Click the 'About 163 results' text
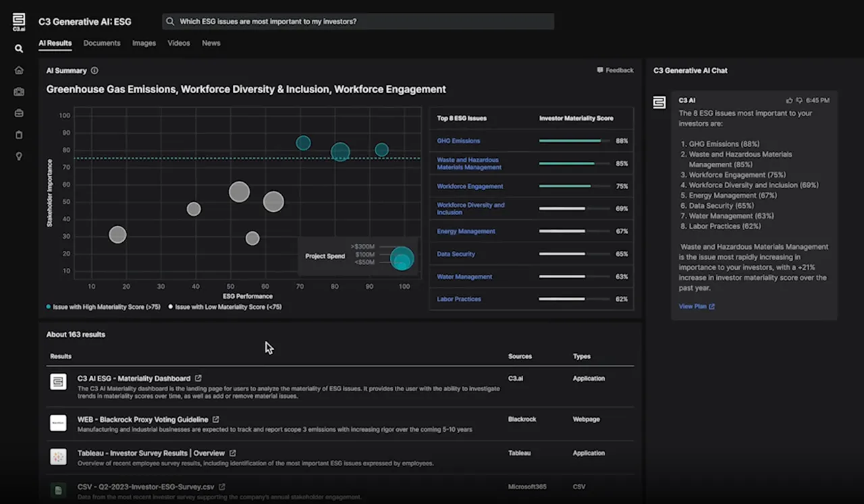Screen dimensions: 864x504 pos(76,335)
